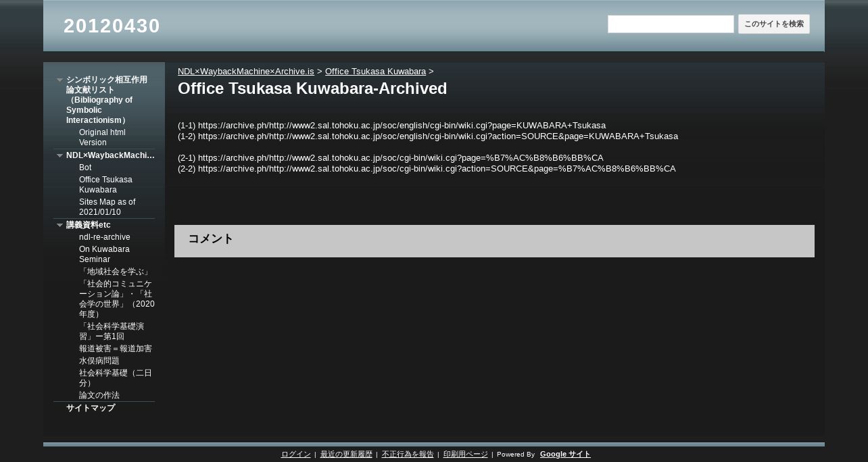
Task: Click the (1-1) archive.ph KUWABARA+Tsukasa URL line
Action: pyautogui.click(x=392, y=126)
